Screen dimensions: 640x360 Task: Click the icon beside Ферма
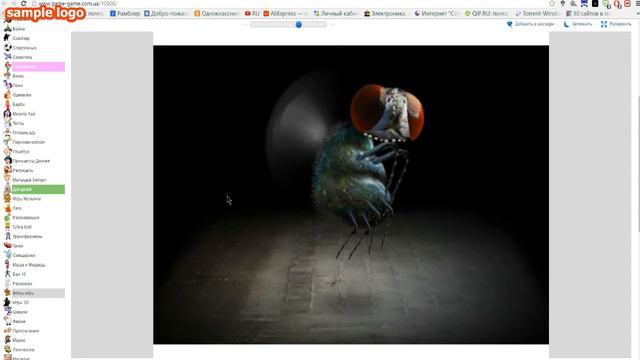coord(8,321)
